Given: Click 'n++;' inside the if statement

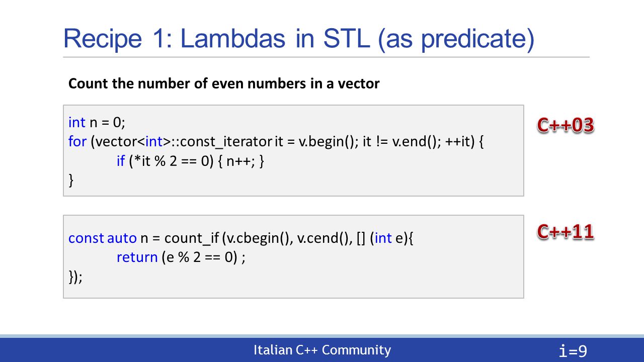Looking at the screenshot, I should click(x=245, y=161).
